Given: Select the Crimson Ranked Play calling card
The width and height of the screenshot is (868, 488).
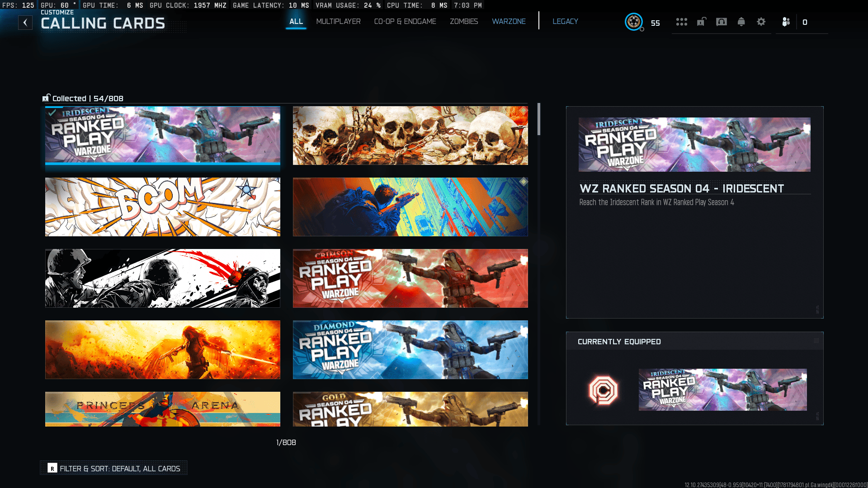Looking at the screenshot, I should [x=410, y=278].
